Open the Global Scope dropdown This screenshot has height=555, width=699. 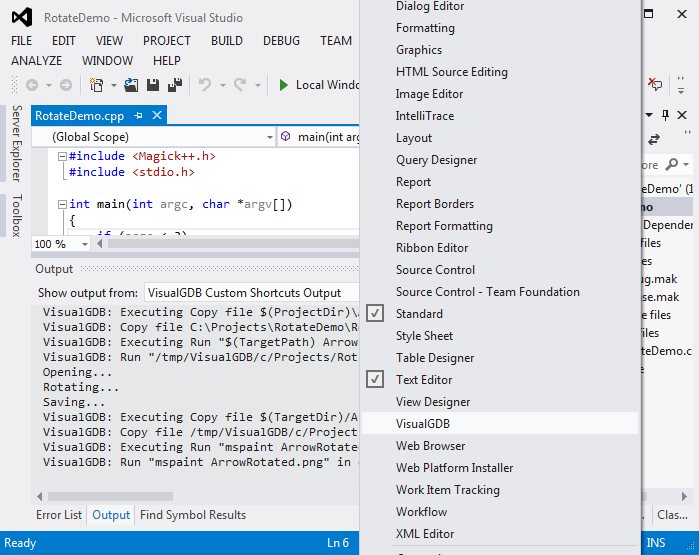point(270,137)
